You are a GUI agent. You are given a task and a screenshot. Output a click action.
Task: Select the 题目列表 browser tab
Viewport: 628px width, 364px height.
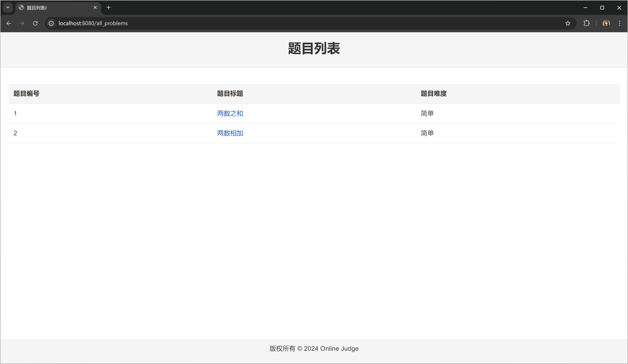coord(55,8)
